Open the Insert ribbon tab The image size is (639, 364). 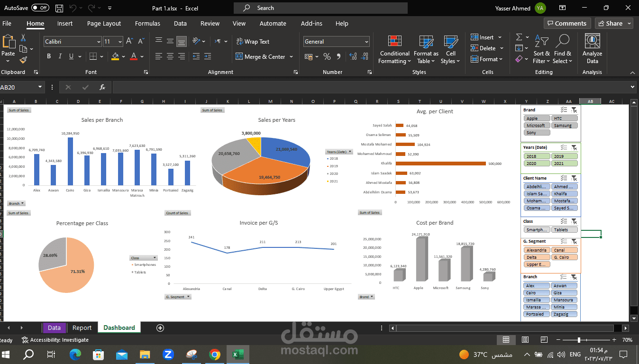click(x=65, y=23)
